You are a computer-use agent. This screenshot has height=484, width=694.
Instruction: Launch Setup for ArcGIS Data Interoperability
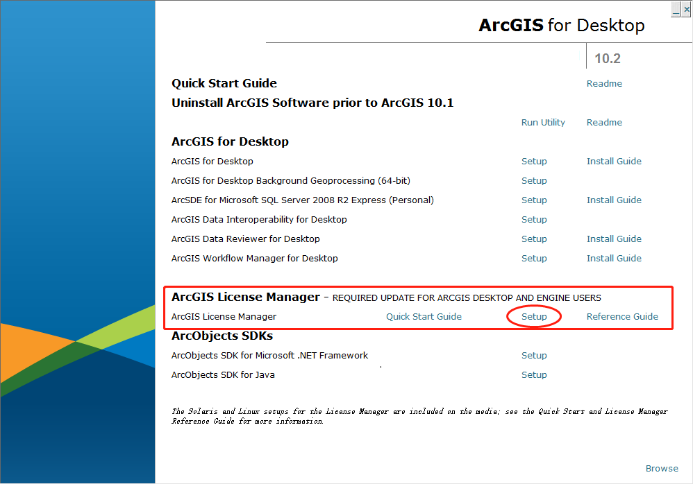point(534,219)
